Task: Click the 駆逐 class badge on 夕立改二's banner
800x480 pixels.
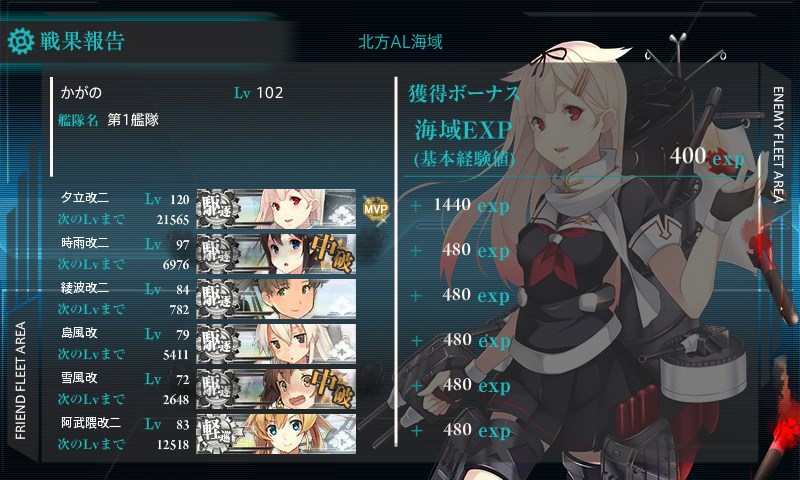Action: click(217, 209)
